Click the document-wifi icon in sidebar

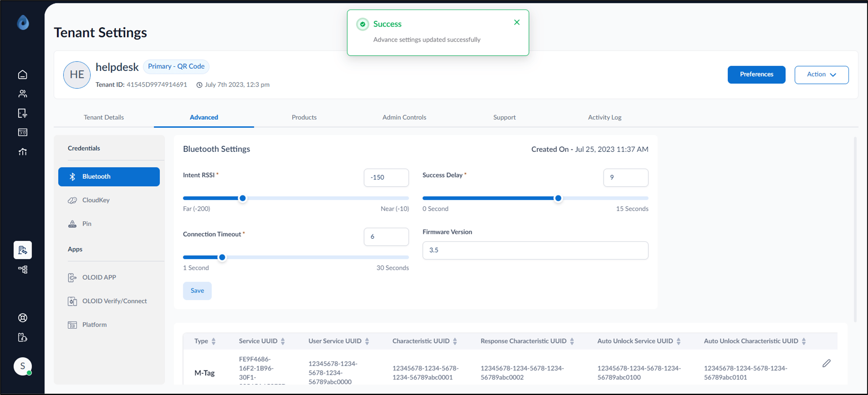point(23,113)
